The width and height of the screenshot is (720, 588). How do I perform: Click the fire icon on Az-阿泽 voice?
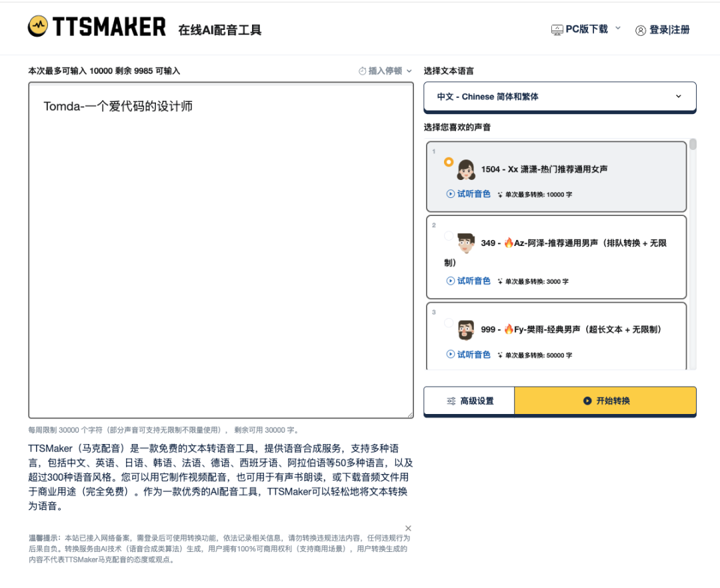(509, 243)
